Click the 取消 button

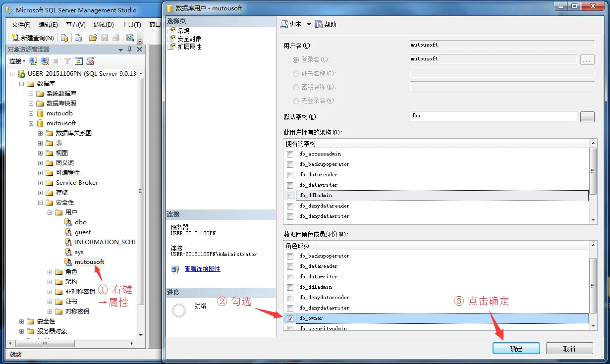(x=569, y=348)
